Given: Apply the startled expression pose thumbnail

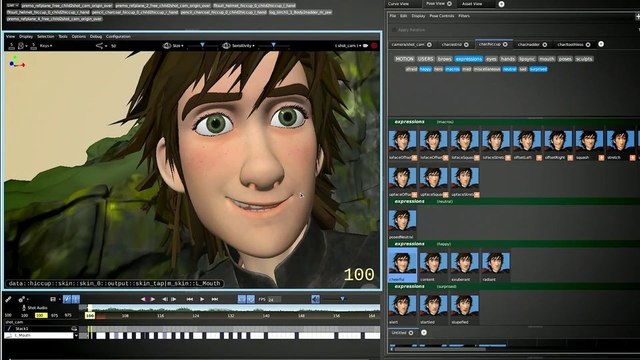Looking at the screenshot, I should 433,310.
